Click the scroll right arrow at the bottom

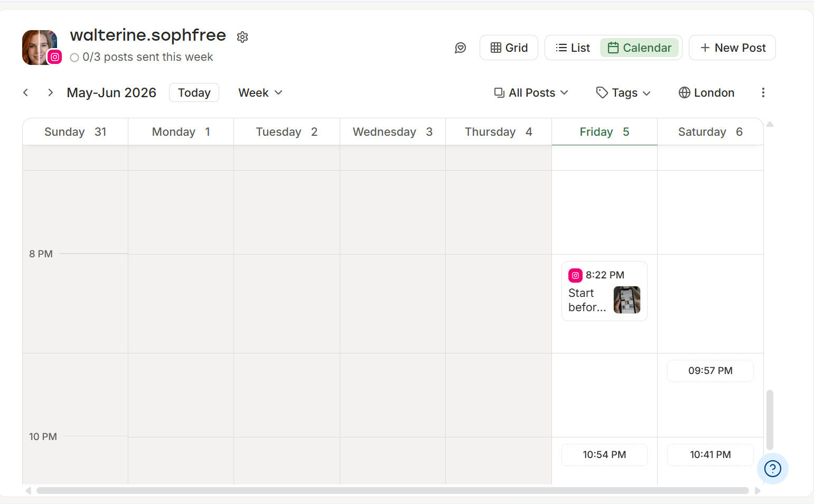(x=757, y=491)
